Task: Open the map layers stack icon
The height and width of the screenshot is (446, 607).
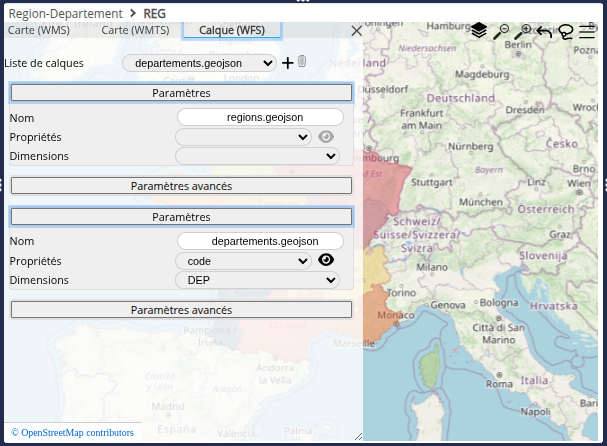Action: tap(479, 31)
